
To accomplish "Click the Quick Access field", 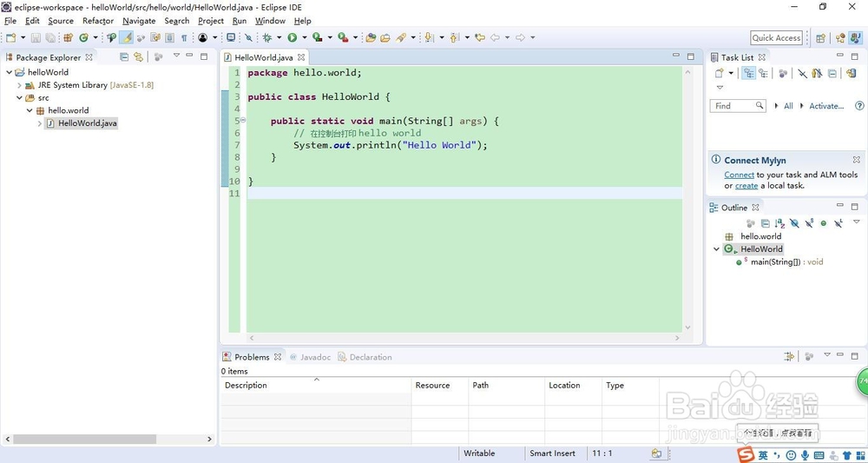I will (776, 37).
